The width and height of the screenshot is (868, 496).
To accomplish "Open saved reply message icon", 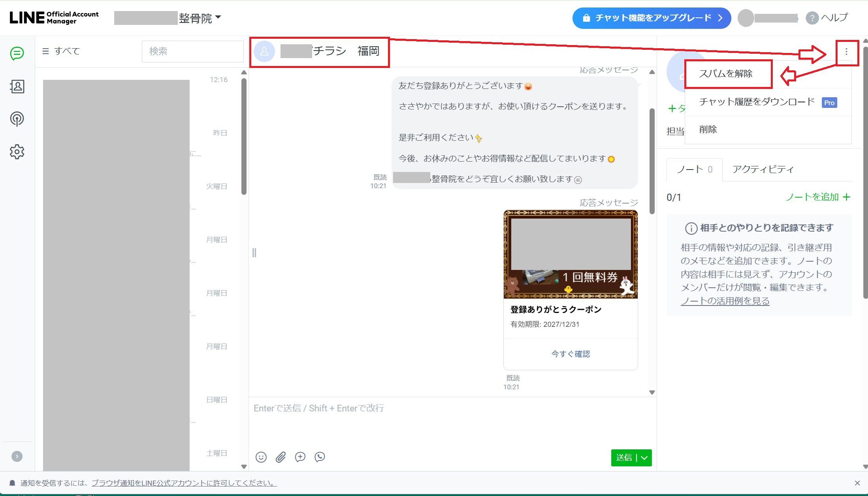I will click(300, 457).
